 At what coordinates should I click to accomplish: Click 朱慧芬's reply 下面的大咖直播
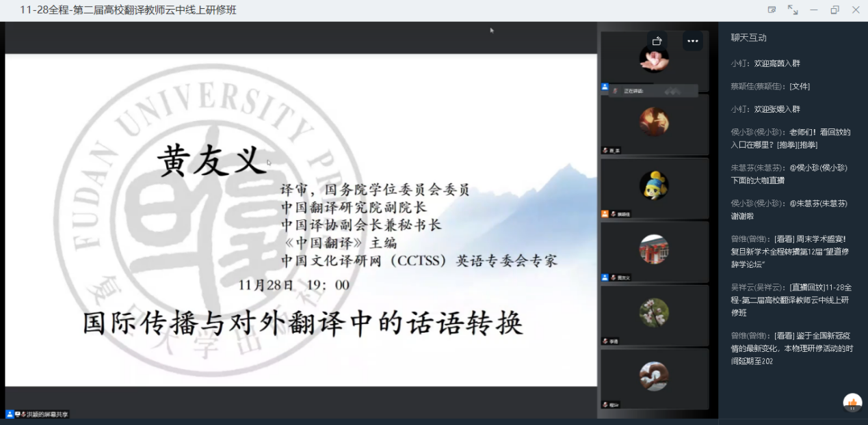coord(789,174)
